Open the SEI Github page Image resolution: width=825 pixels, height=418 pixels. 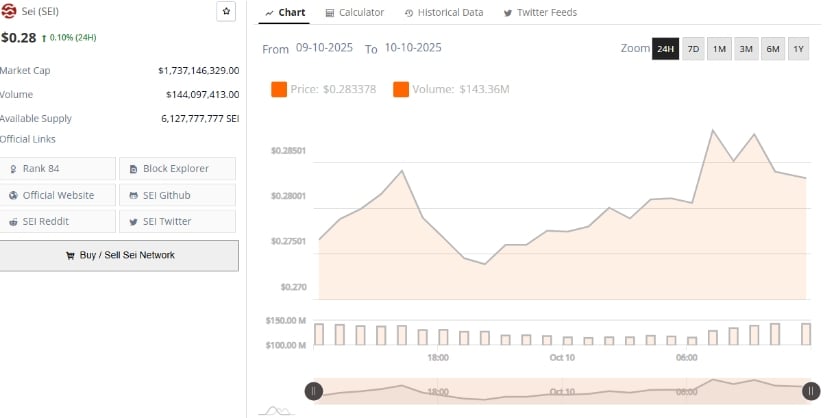(177, 195)
